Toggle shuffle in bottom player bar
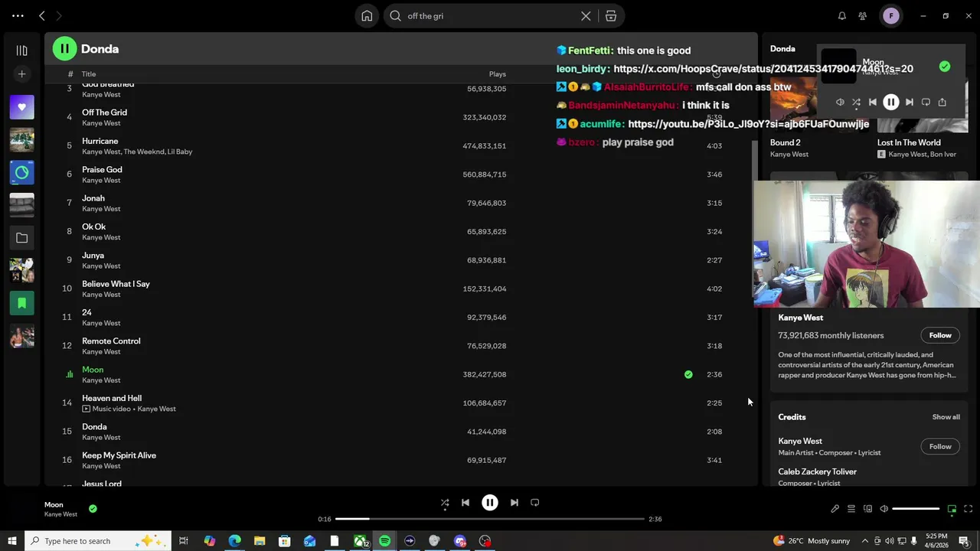This screenshot has width=980, height=551. pyautogui.click(x=445, y=503)
